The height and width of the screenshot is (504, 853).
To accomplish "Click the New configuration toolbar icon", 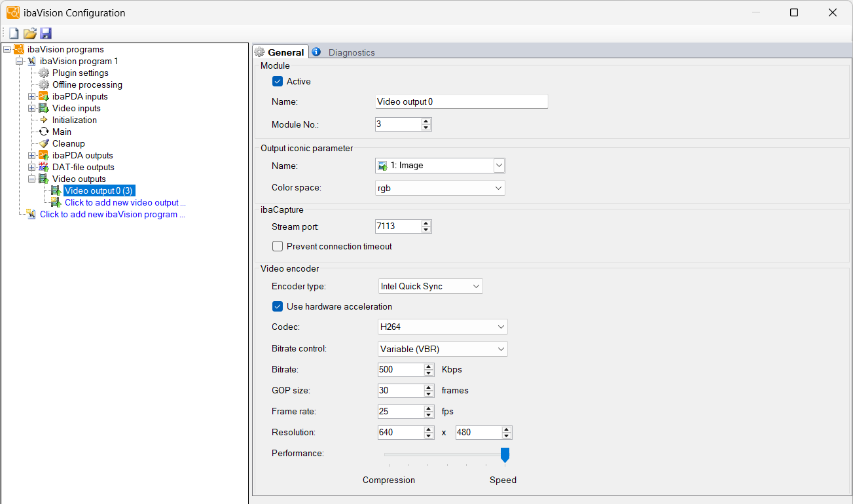I will (14, 33).
